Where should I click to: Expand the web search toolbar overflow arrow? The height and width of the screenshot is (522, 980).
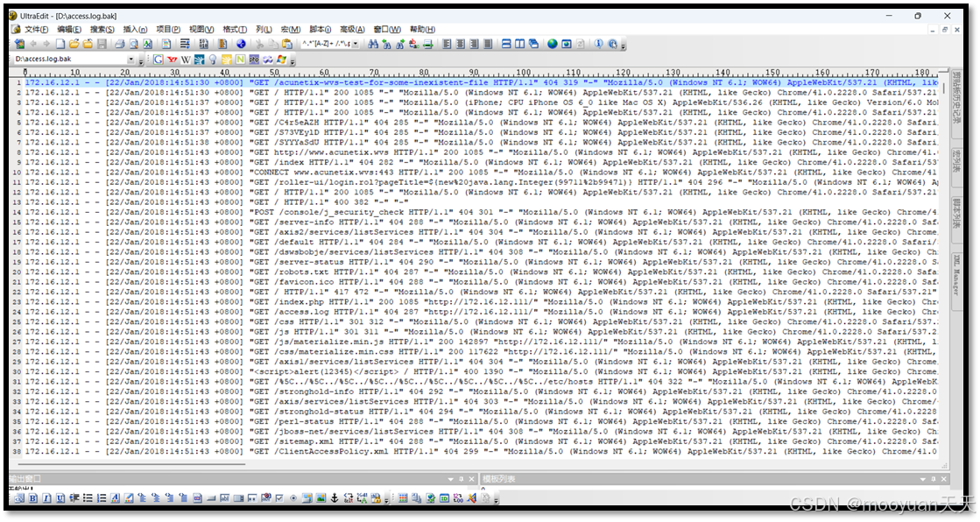[293, 61]
